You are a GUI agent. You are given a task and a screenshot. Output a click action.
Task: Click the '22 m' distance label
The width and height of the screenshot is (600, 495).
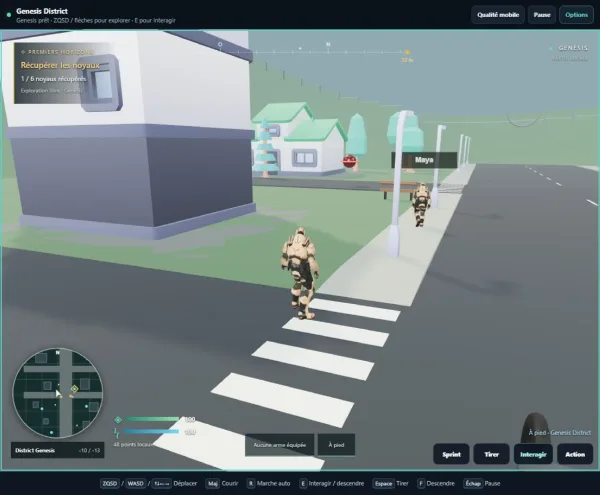[x=407, y=60]
